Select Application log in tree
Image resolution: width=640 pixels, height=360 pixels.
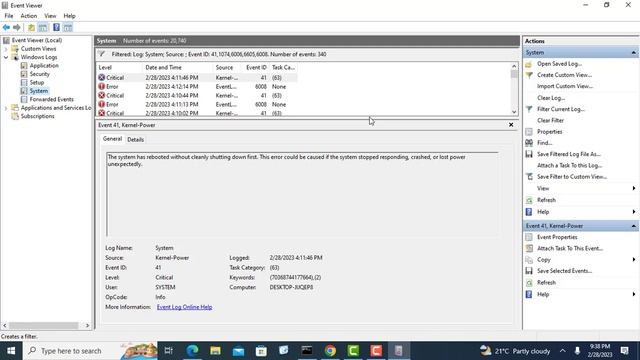click(x=44, y=65)
